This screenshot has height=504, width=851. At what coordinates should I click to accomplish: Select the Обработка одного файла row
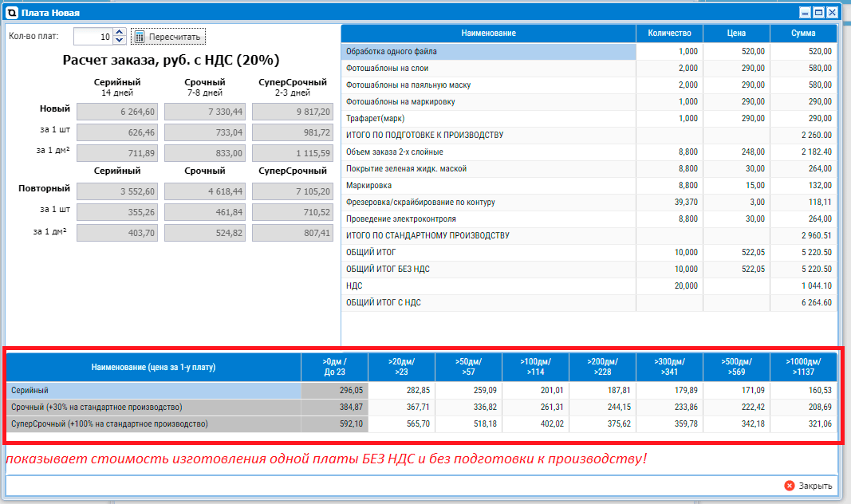[488, 51]
